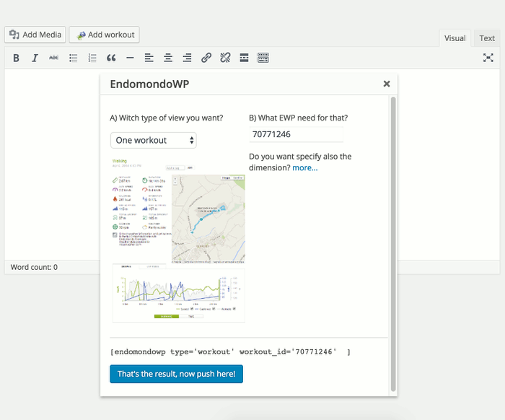Viewport: 505px width, 420px height.
Task: Click the EndomondoWP dialog title
Action: tap(149, 84)
